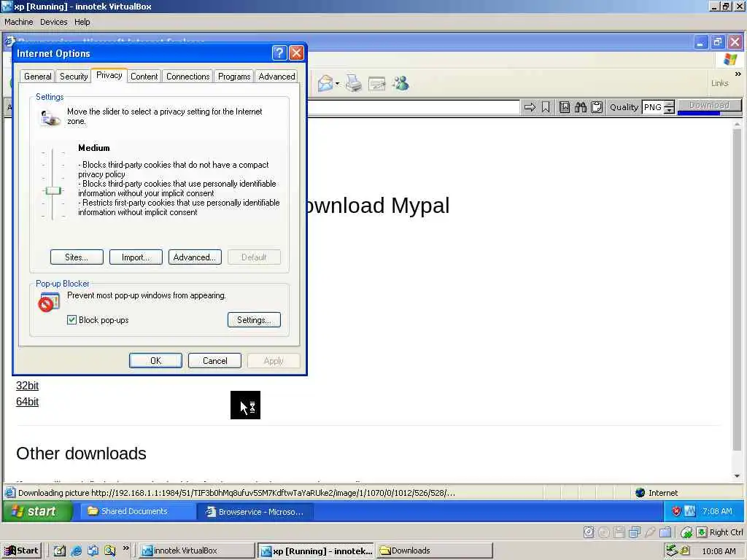747x560 pixels.
Task: Click the show desktop quick launch icon
Action: point(60,551)
